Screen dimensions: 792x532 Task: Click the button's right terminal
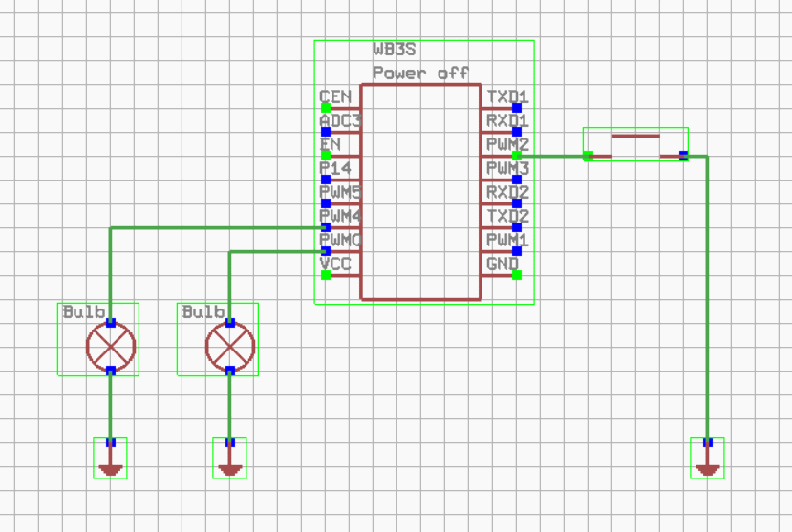(683, 156)
